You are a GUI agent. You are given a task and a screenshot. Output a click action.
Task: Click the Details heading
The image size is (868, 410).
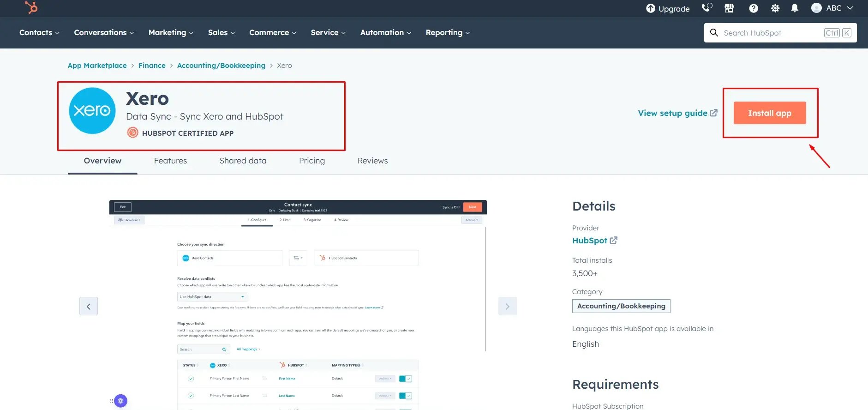(x=594, y=206)
